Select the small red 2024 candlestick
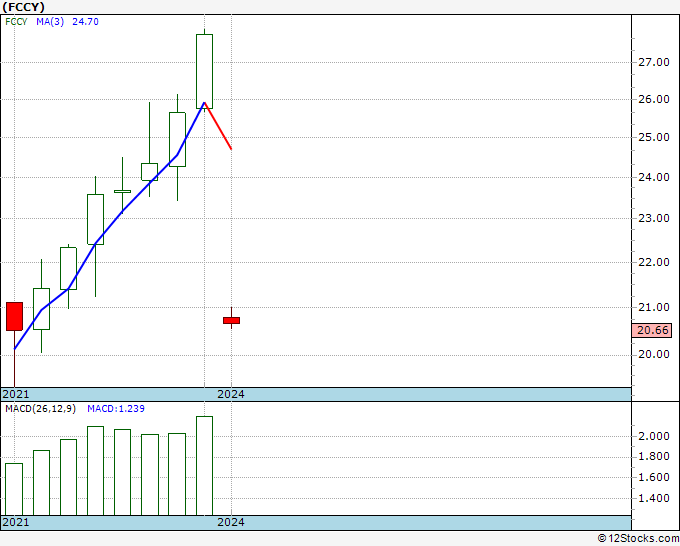 231,320
